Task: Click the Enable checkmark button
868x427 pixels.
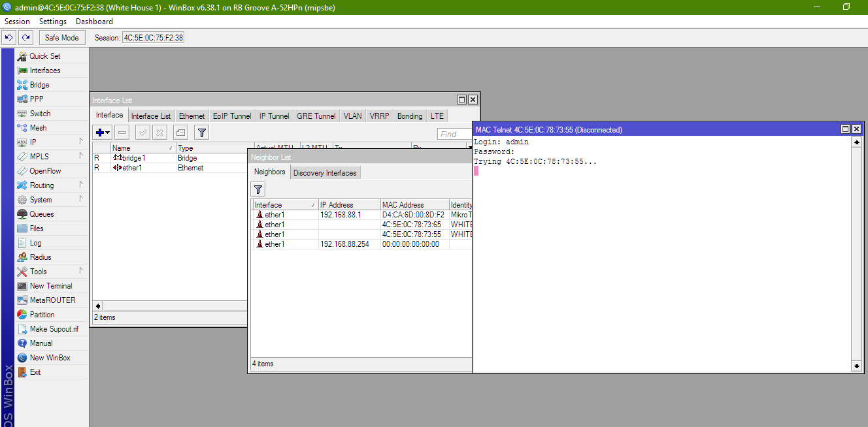Action: click(143, 133)
